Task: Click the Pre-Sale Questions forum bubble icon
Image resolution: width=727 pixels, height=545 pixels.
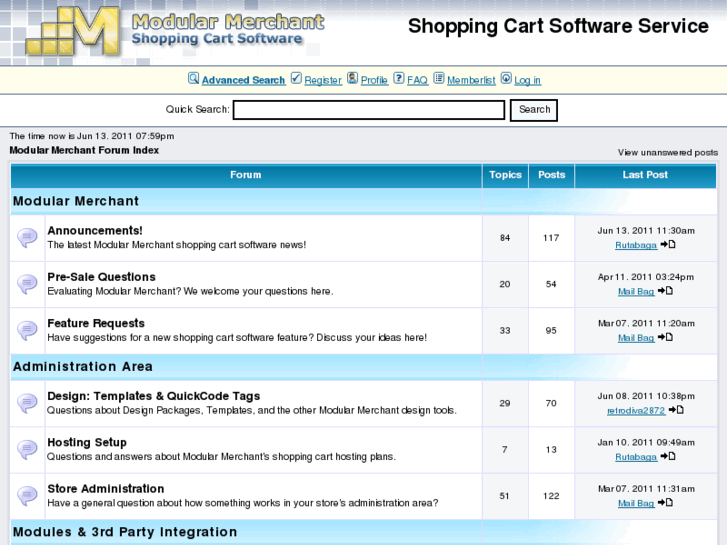Action: (x=27, y=284)
